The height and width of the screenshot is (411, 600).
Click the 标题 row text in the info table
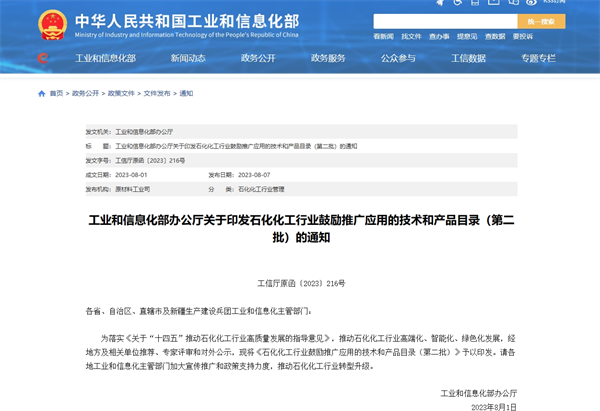pos(236,146)
